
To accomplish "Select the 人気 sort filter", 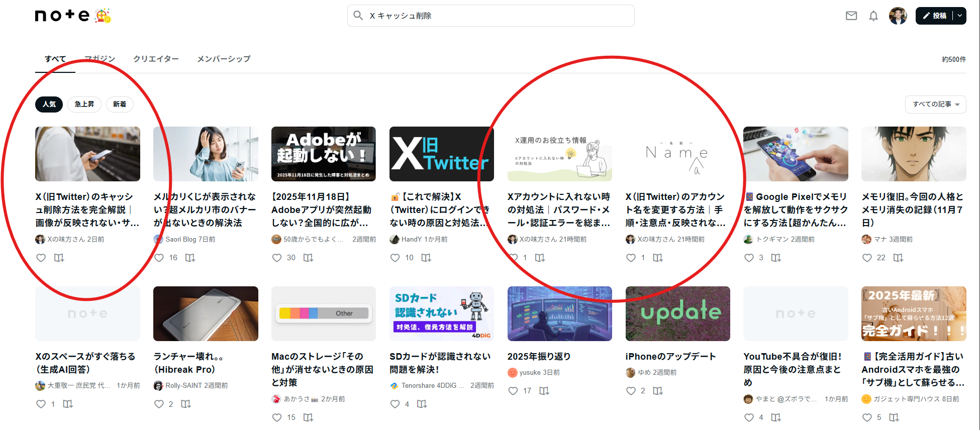I will point(49,104).
